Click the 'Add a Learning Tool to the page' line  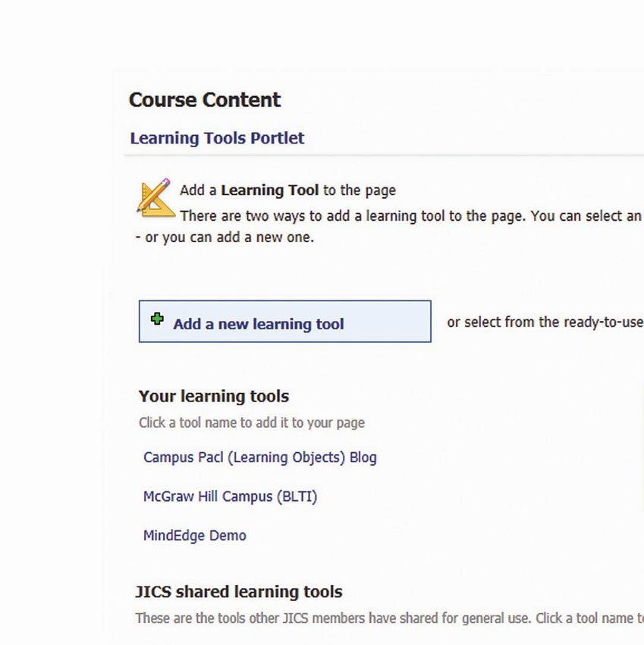click(288, 190)
